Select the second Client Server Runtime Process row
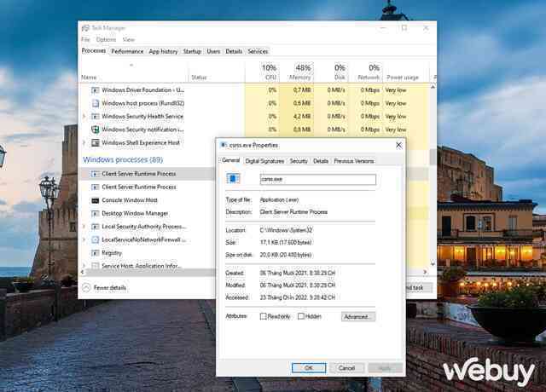Screen dimensions: 546x392 tap(148, 187)
